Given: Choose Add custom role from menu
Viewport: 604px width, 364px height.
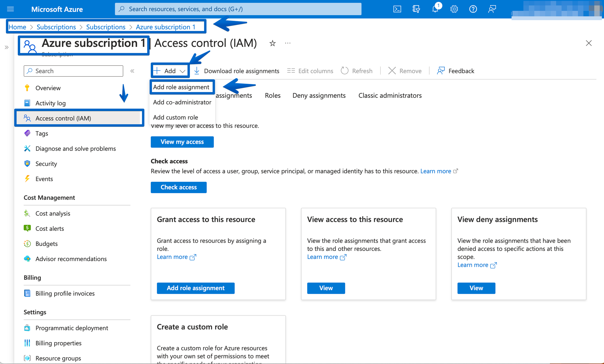Looking at the screenshot, I should (175, 117).
